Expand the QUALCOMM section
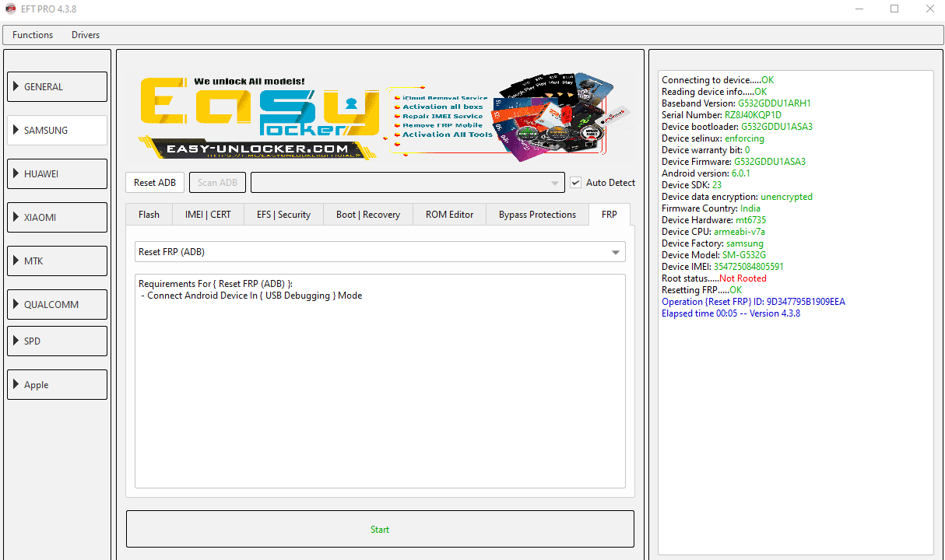945x560 pixels. pos(57,305)
